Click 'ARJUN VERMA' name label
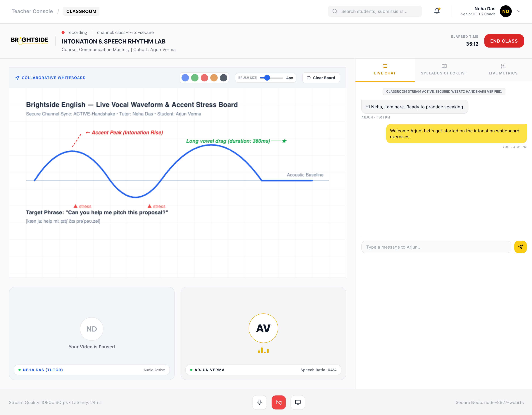Screen dimensions: 532x415 point(210,370)
